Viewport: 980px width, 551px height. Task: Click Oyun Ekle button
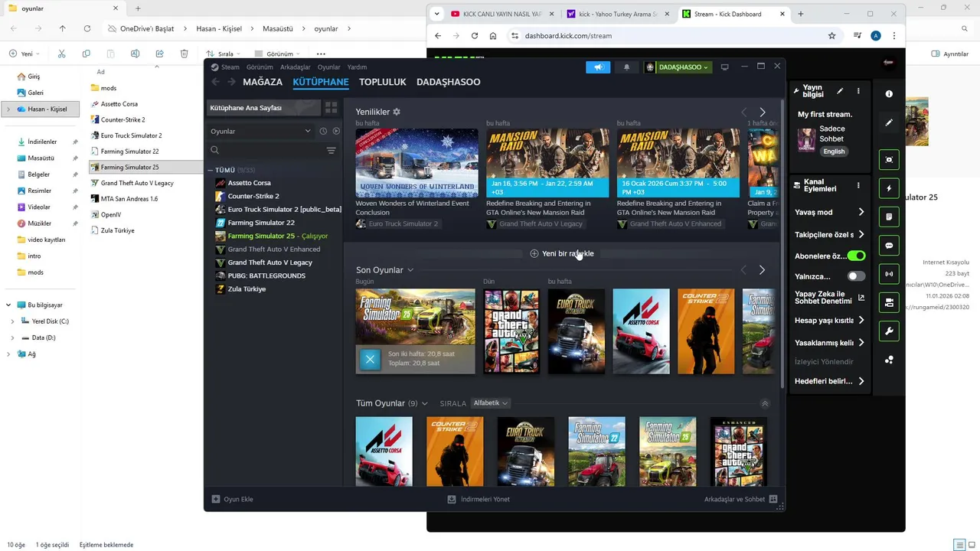point(232,499)
